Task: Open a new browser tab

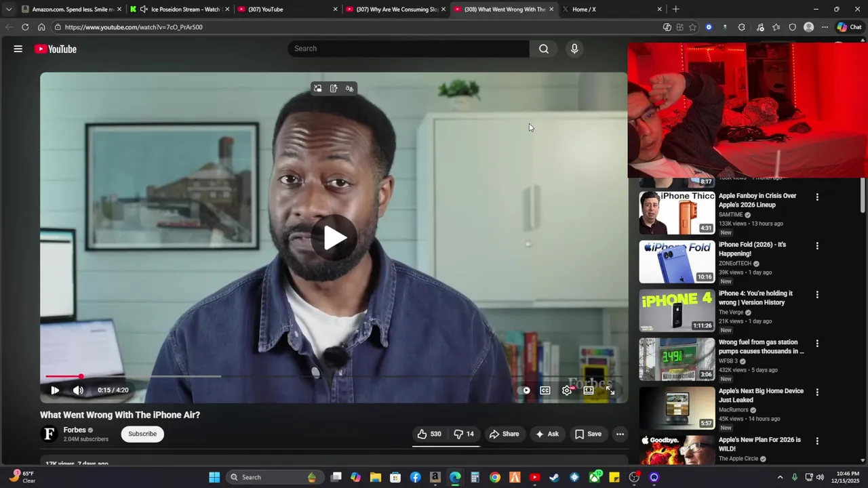Action: (675, 9)
